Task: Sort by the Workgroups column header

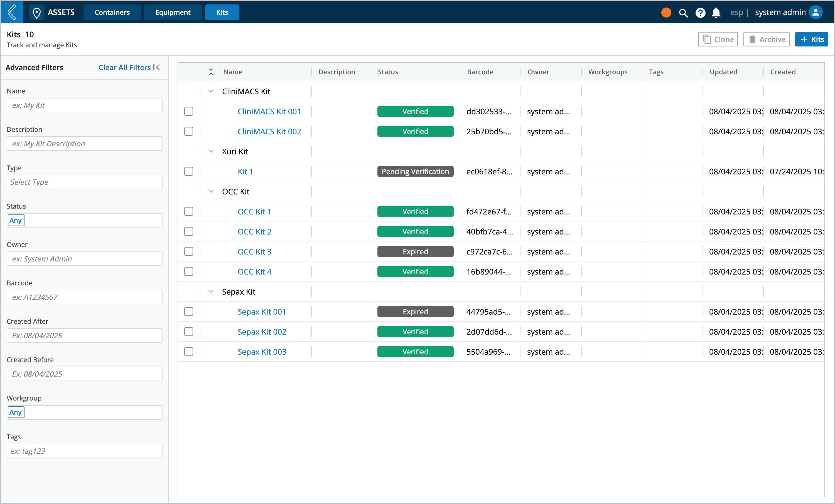Action: [607, 72]
